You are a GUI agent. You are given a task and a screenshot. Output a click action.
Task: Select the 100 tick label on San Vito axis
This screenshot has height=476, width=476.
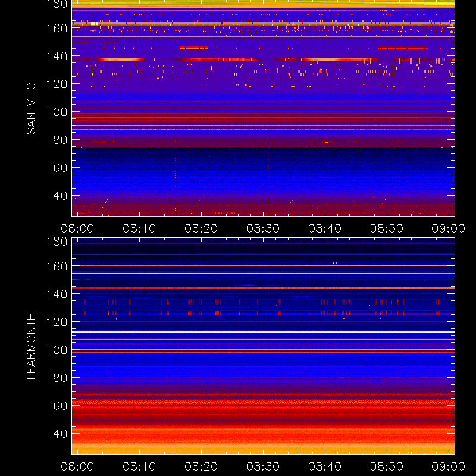tap(57, 112)
